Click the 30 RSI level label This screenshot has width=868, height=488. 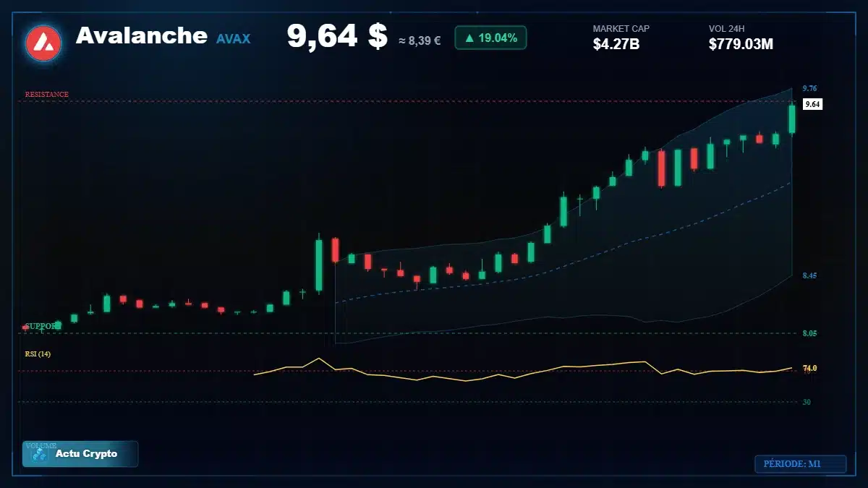pyautogui.click(x=807, y=402)
